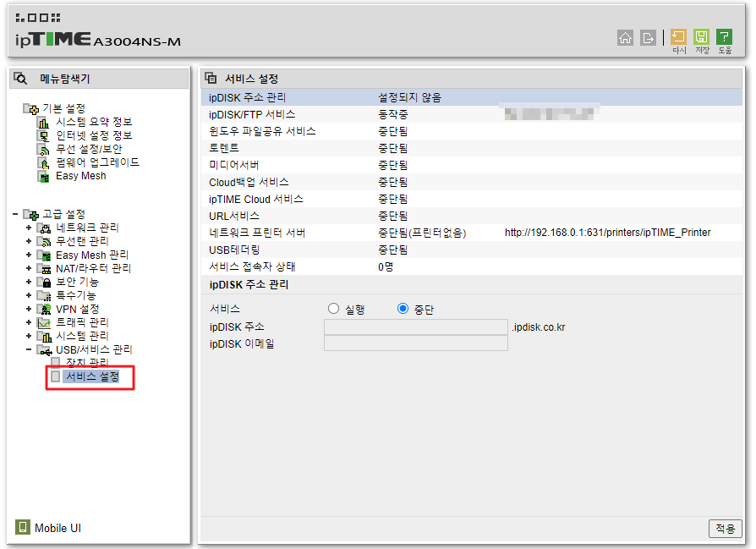Open help via the 도움 icon
Viewport: 756px width, 549px height.
tap(725, 37)
